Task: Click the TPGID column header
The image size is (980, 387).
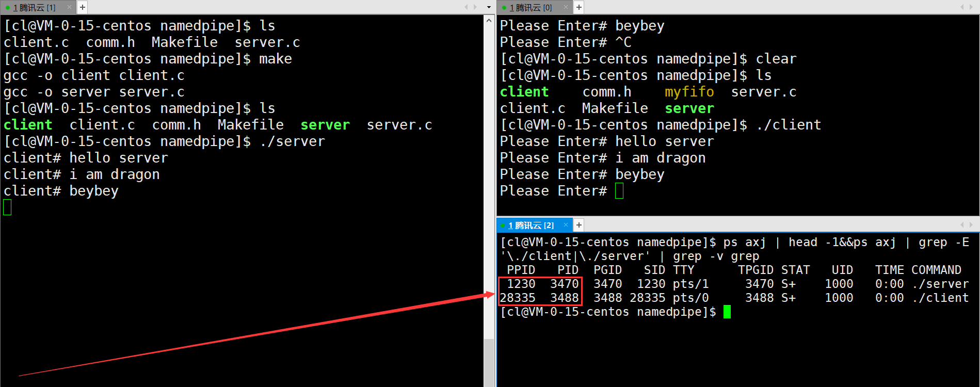Action: tap(756, 270)
